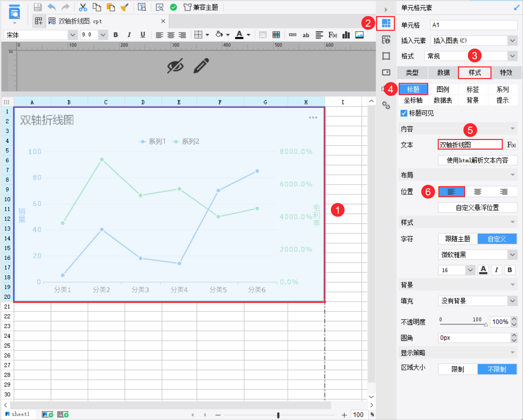Click the font color A swatch
The height and width of the screenshot is (420, 523).
pos(239,35)
